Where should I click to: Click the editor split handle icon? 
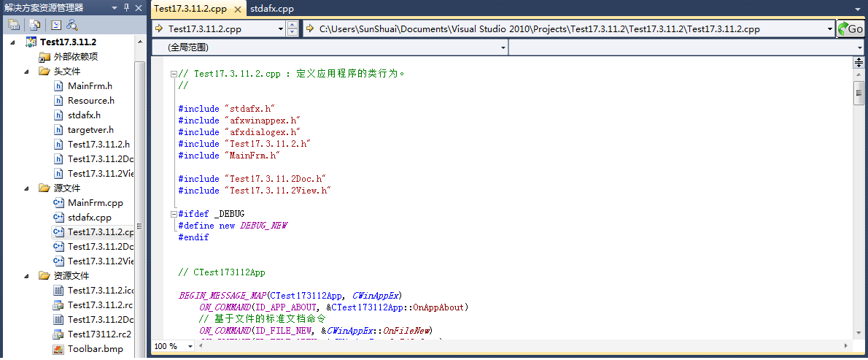click(859, 63)
